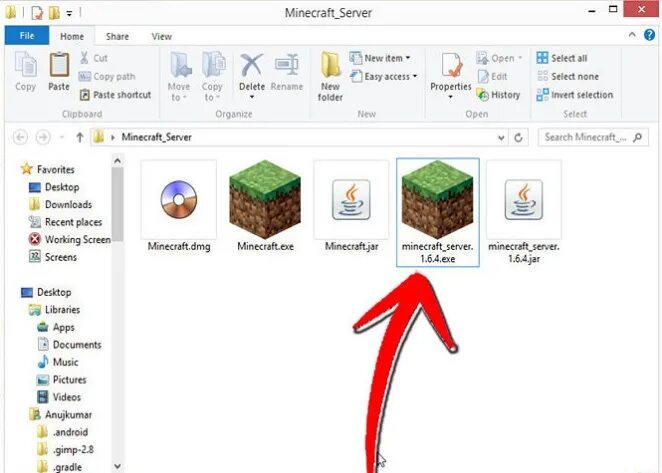The height and width of the screenshot is (473, 662).
Task: Switch to the Home ribbon tab
Action: (72, 36)
